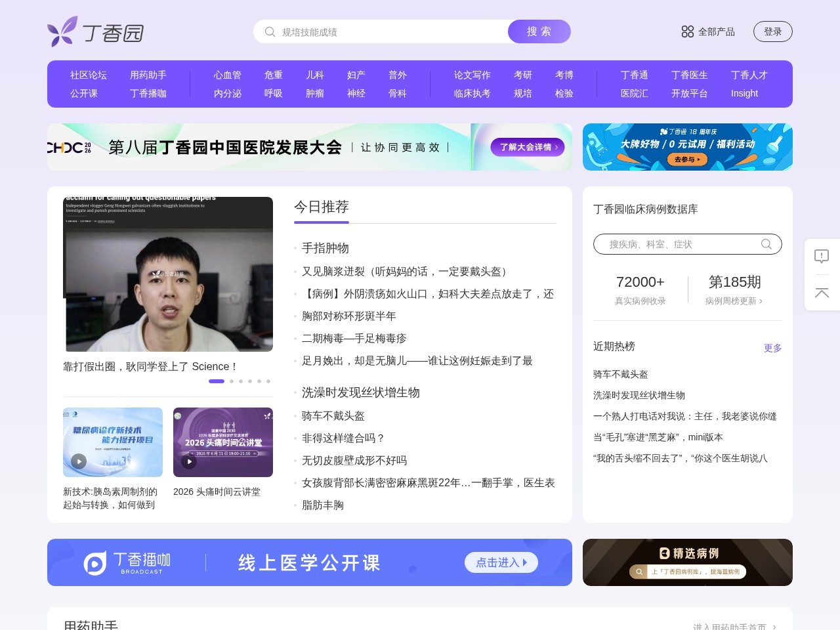Open the Science featured video thumbnail
This screenshot has width=840, height=630.
click(168, 274)
